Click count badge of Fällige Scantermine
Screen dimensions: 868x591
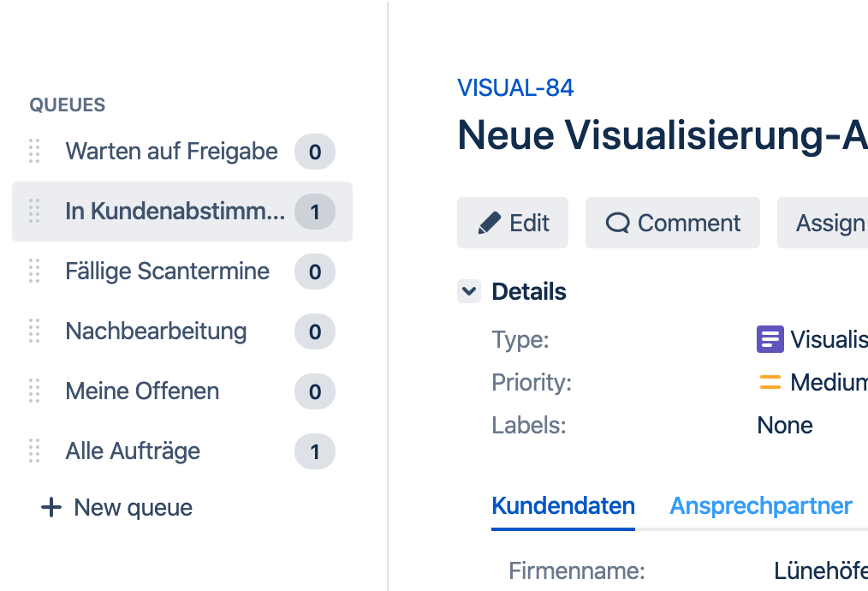315,272
